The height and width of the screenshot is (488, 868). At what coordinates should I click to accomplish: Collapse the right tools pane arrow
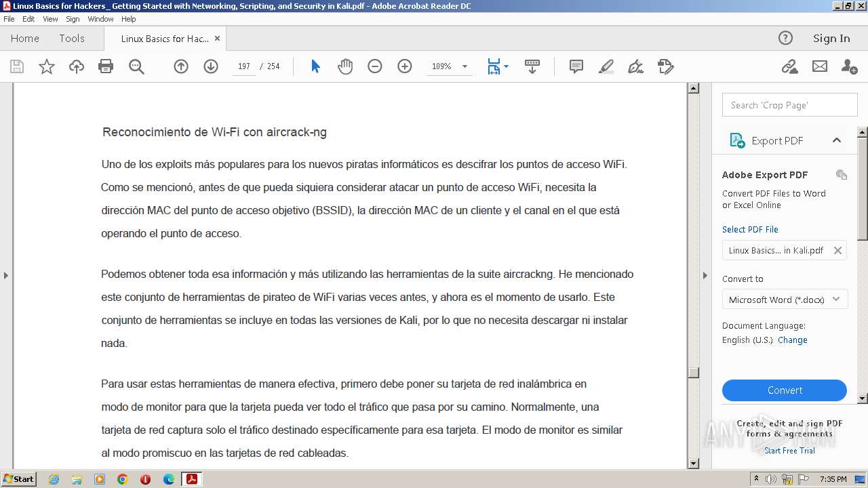(x=705, y=275)
